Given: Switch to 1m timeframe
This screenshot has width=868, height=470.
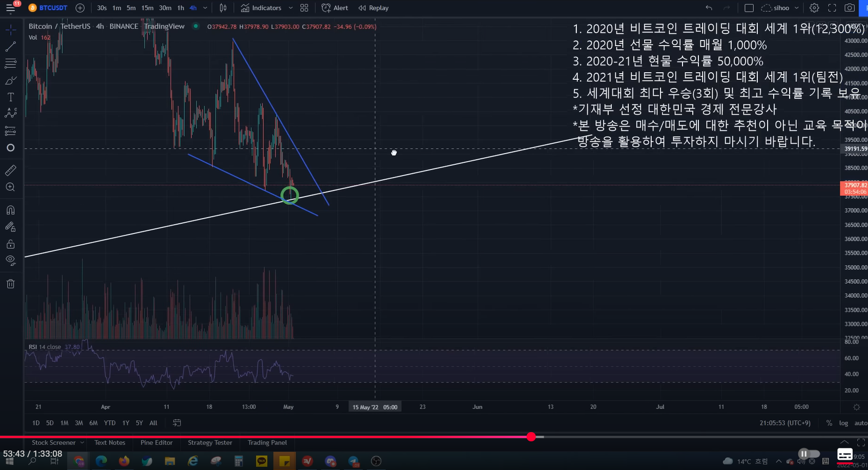Looking at the screenshot, I should point(117,8).
